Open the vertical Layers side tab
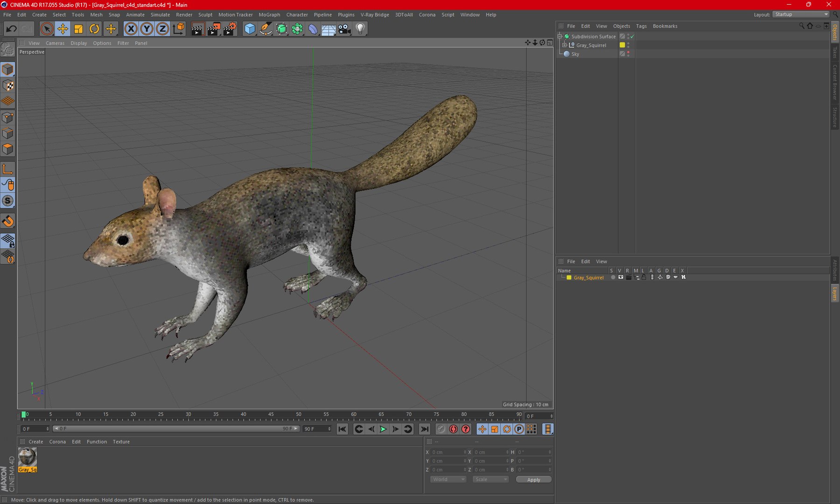 [835, 294]
